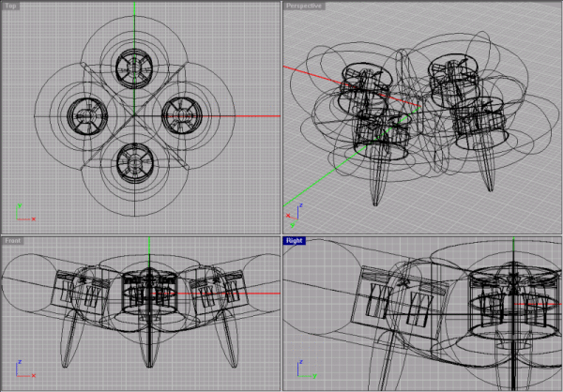Screen dimensions: 563x392
Task: Click the highlighted Right viewport title
Action: tap(297, 241)
